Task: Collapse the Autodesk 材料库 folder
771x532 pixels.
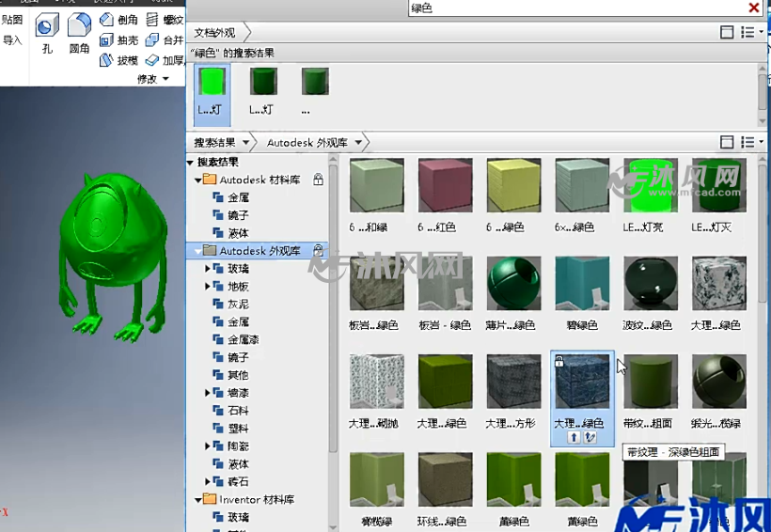Action: [x=197, y=180]
